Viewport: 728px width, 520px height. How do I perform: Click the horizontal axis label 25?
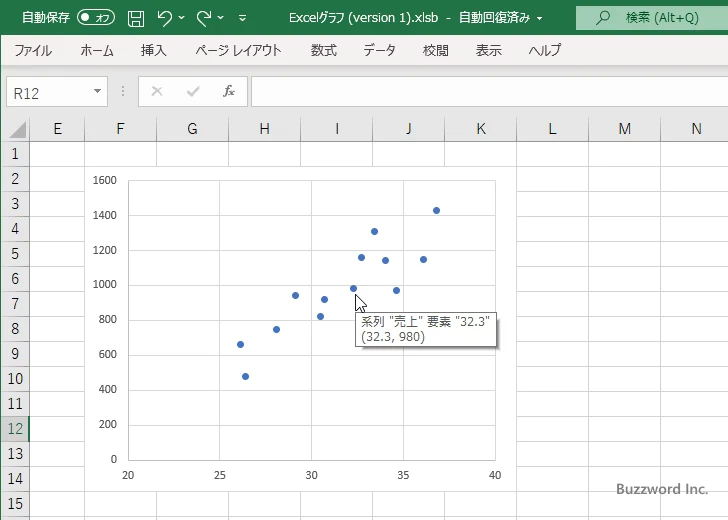tap(220, 475)
